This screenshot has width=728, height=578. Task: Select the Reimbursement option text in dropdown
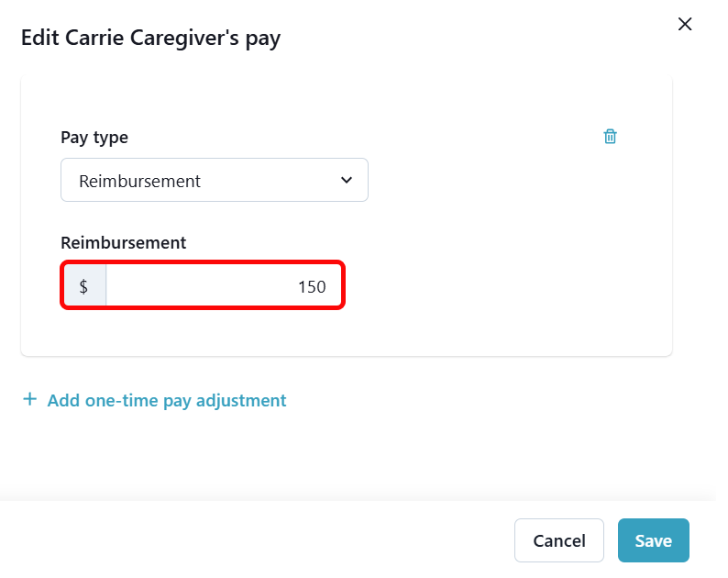pos(139,181)
